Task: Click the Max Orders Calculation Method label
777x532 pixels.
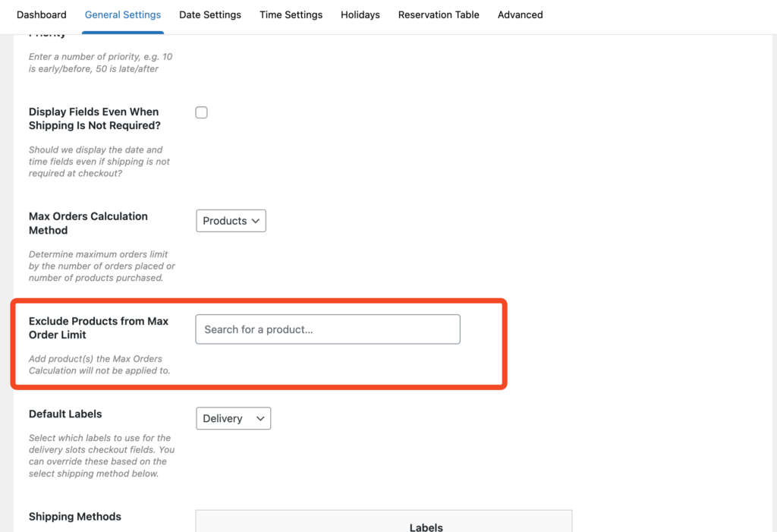Action: (88, 223)
